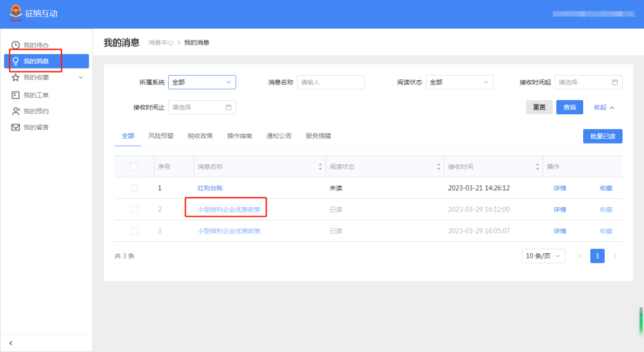The height and width of the screenshot is (352, 644).
Task: Sort table by 阅读状态 column arrows
Action: [439, 167]
